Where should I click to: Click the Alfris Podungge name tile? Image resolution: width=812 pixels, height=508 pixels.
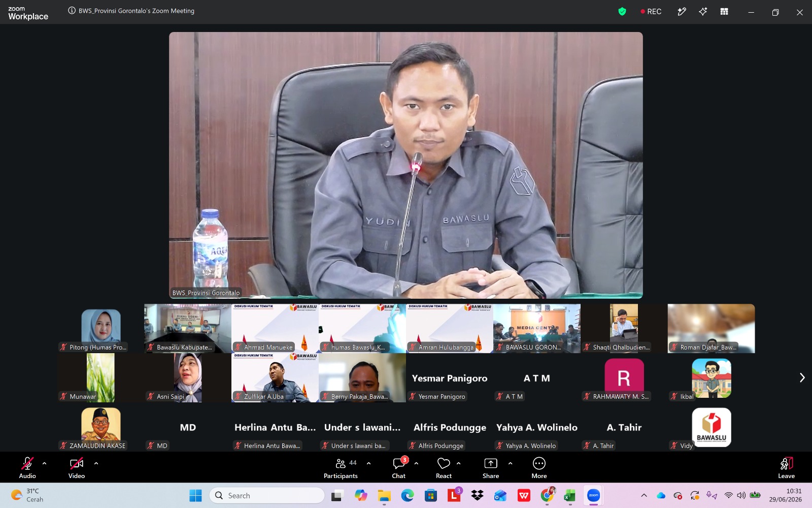click(x=450, y=427)
